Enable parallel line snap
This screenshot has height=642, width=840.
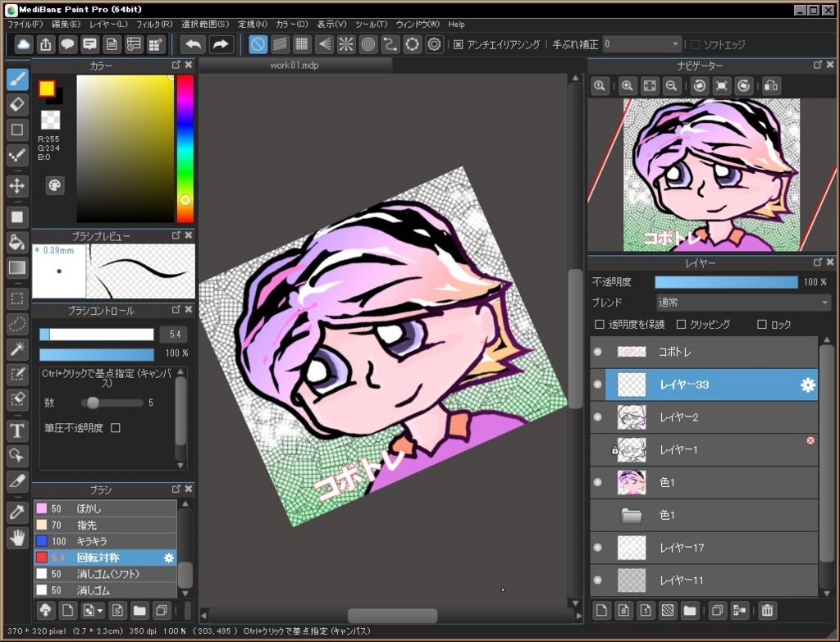(x=280, y=44)
